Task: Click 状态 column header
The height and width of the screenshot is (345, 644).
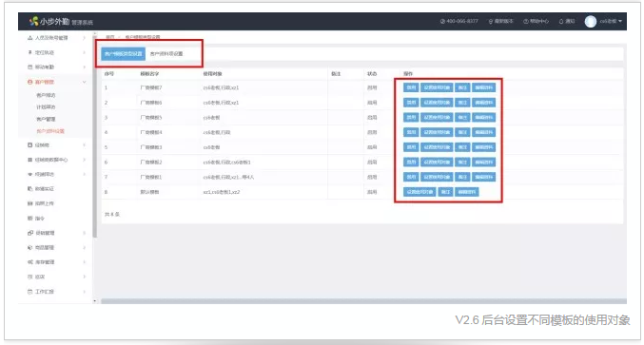Action: [x=372, y=74]
